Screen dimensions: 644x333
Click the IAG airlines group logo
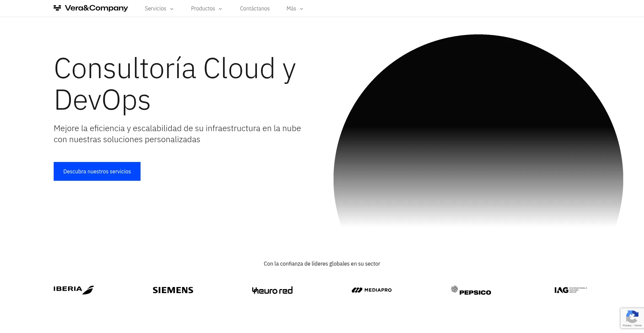(571, 290)
